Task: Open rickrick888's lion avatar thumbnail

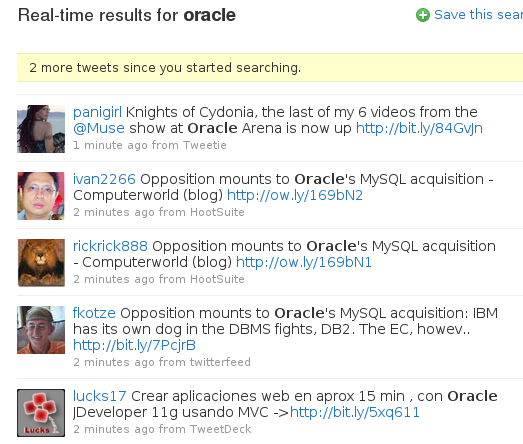Action: pyautogui.click(x=41, y=263)
